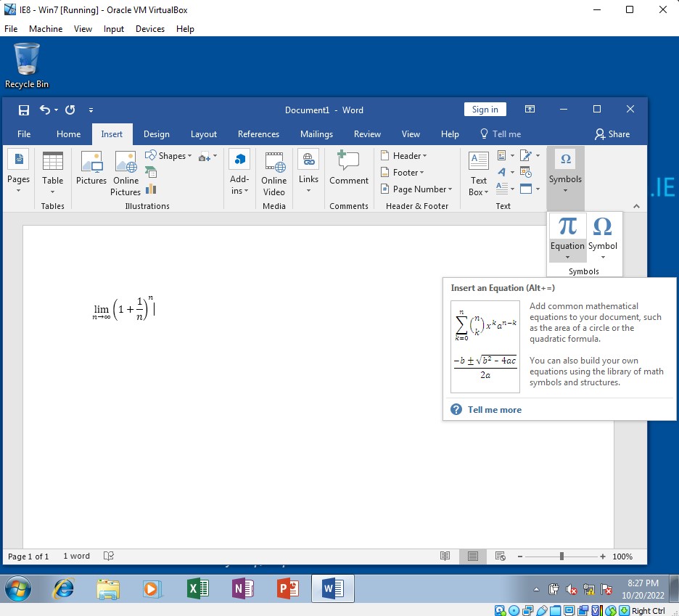
Task: Open the Links dropdown
Action: point(308,171)
